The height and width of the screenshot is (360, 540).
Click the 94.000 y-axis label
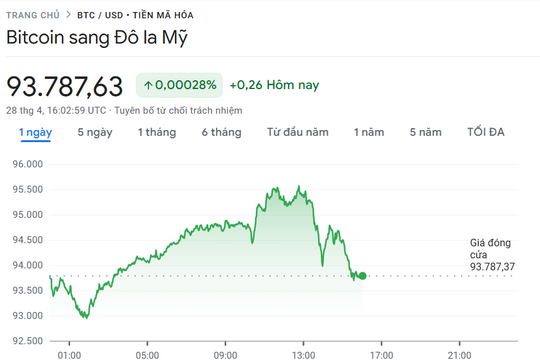28,265
